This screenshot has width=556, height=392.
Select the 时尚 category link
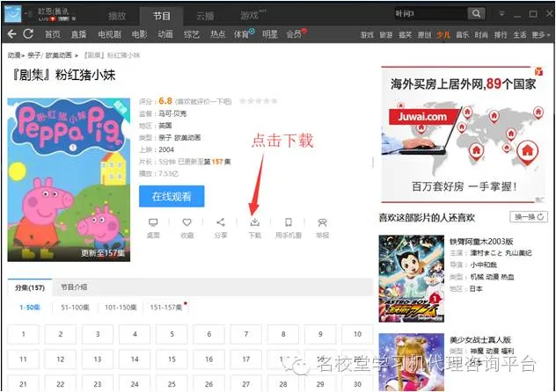(481, 34)
